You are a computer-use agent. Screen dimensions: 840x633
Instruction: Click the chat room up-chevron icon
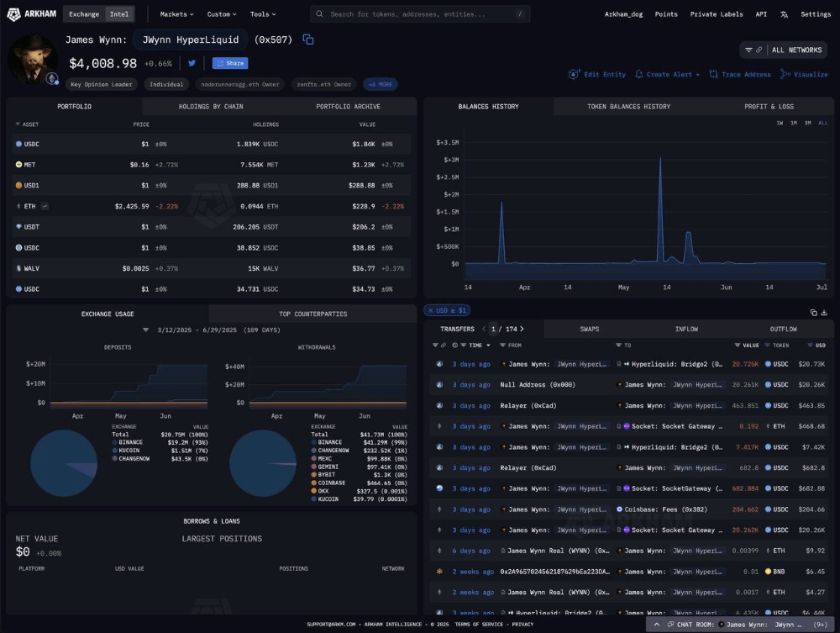coord(656,625)
